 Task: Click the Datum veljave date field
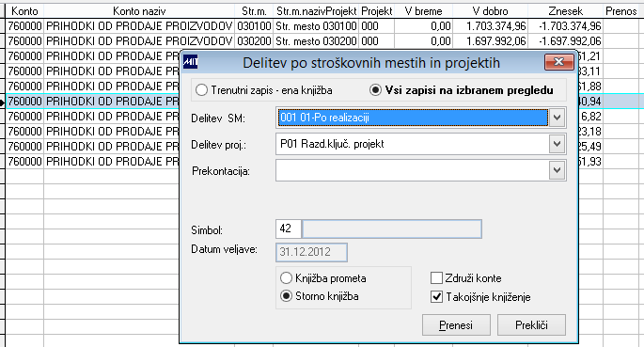[311, 252]
